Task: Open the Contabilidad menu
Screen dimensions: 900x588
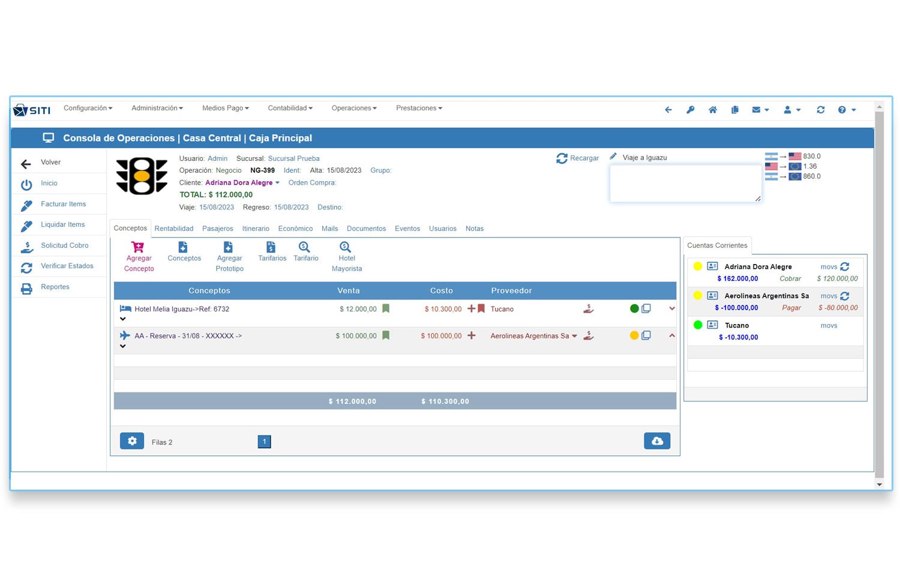Action: [x=290, y=108]
